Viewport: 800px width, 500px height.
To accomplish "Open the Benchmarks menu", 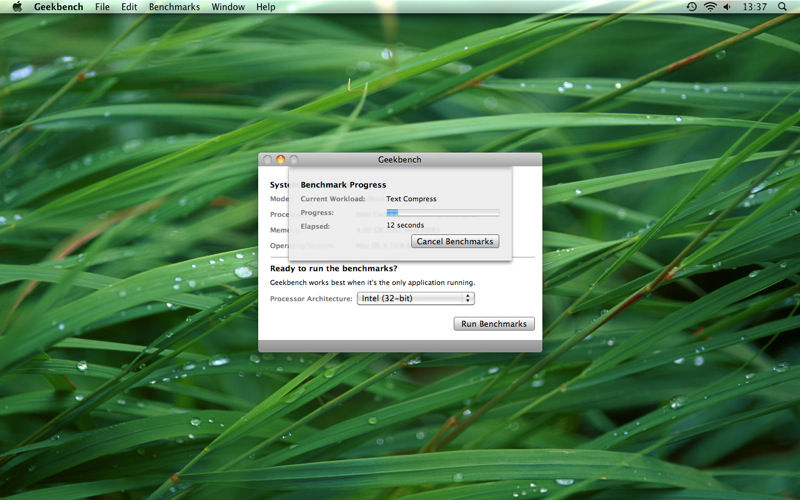I will click(174, 7).
